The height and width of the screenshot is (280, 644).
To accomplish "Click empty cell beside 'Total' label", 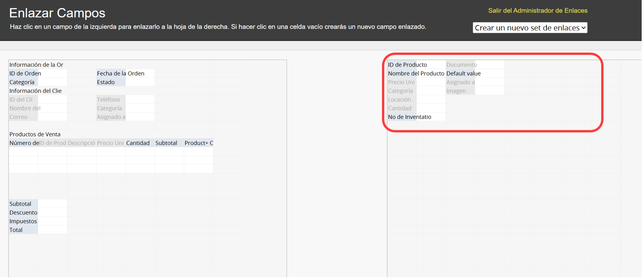I will click(53, 230).
